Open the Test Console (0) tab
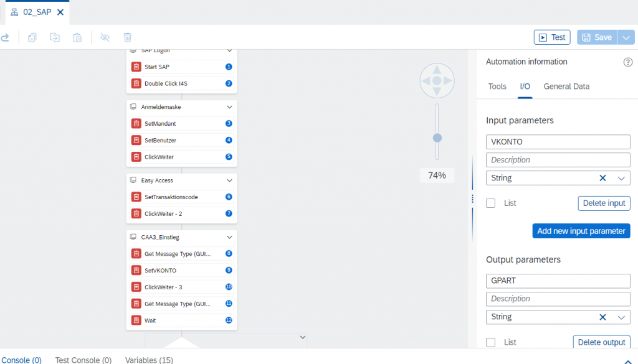The image size is (638, 364). (83, 360)
